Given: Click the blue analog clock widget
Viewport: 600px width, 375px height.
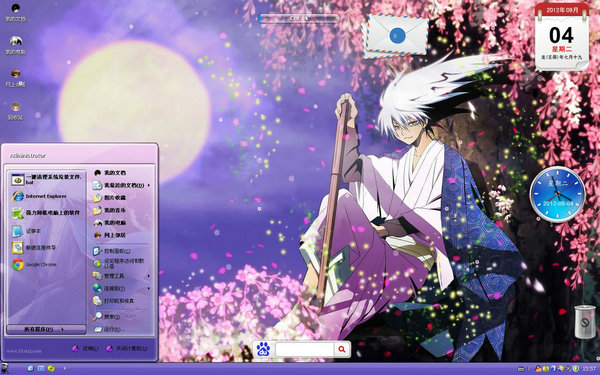Looking at the screenshot, I should tap(557, 194).
